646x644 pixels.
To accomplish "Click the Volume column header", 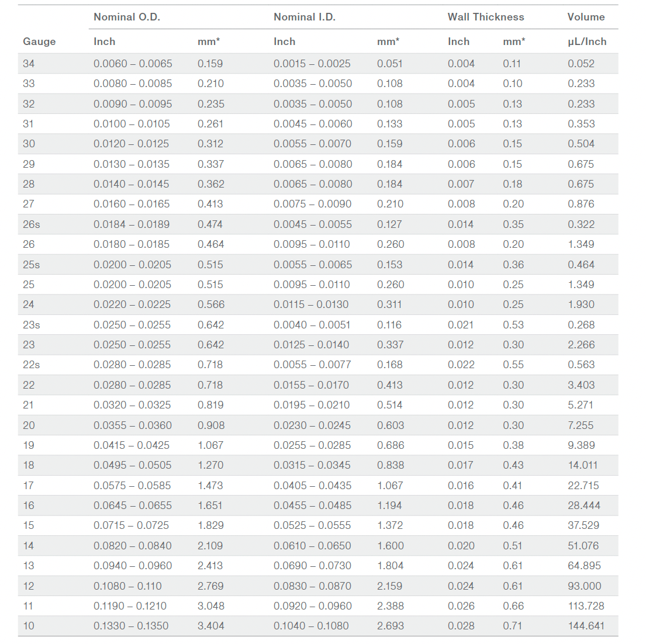I will coord(586,17).
